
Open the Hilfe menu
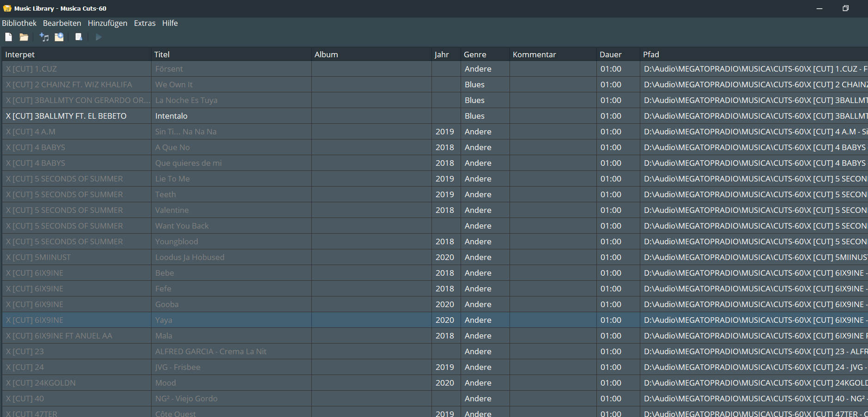click(x=170, y=23)
